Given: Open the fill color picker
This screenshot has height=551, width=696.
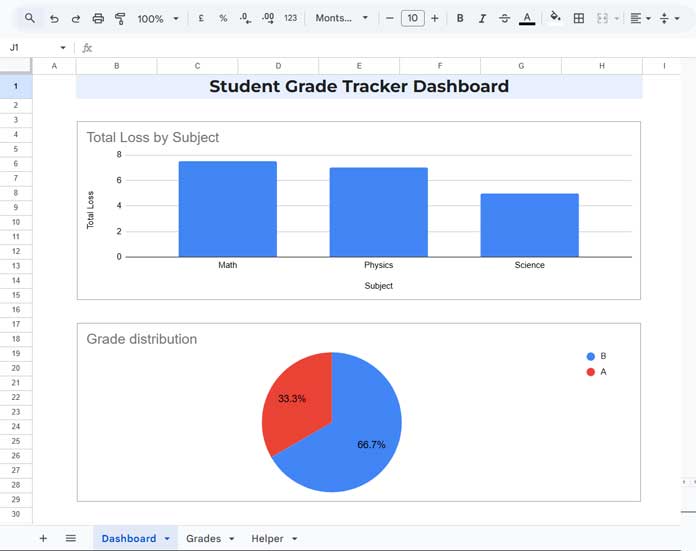Looking at the screenshot, I should click(x=555, y=17).
